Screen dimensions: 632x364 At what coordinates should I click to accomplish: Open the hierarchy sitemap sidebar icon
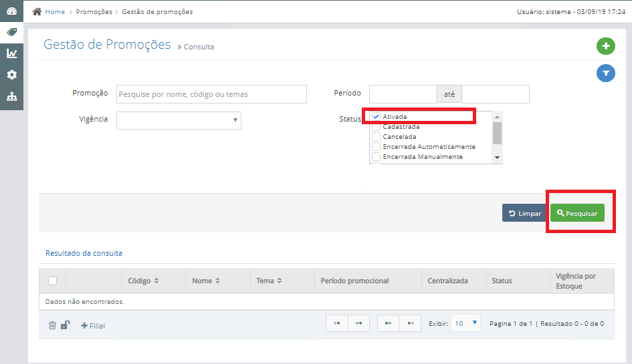click(x=11, y=97)
